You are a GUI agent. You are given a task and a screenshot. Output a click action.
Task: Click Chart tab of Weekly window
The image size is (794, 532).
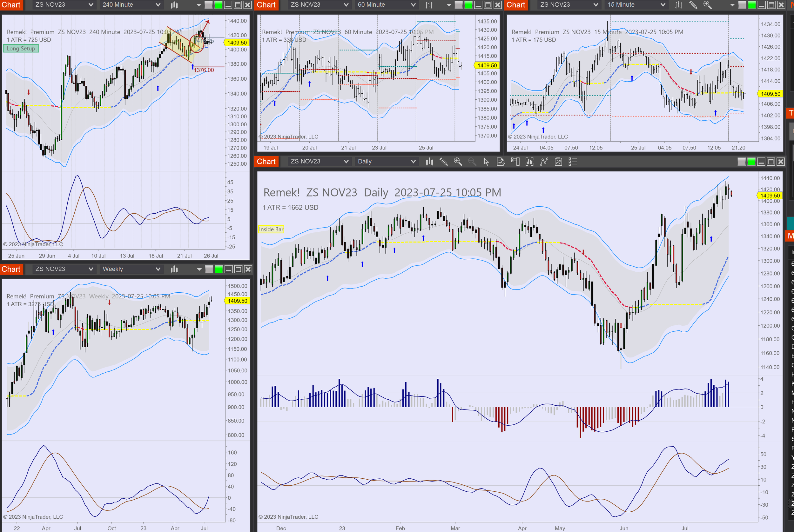[11, 269]
